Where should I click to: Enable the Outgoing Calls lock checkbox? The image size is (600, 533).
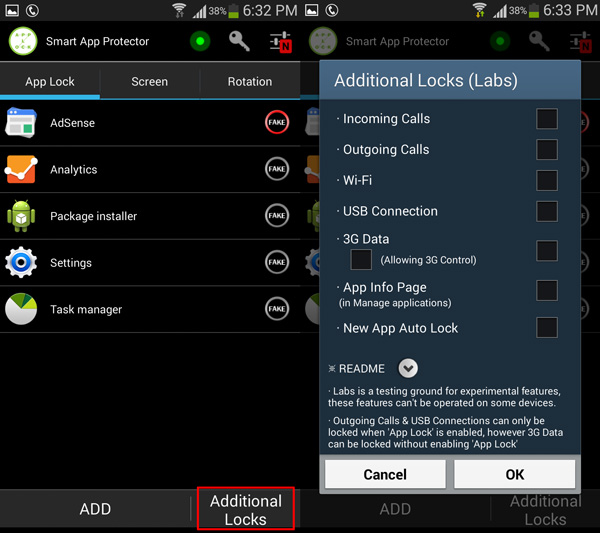coord(546,149)
